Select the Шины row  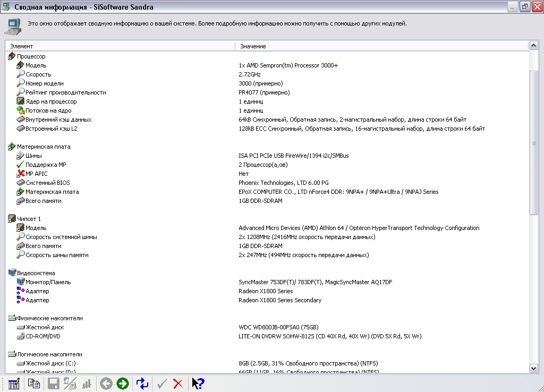pos(267,156)
